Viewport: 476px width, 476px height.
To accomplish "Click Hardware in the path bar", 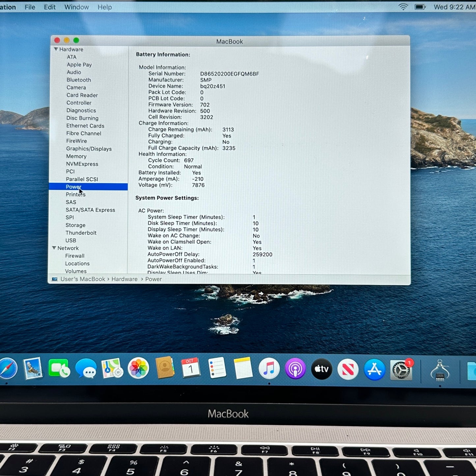I will pyautogui.click(x=124, y=279).
